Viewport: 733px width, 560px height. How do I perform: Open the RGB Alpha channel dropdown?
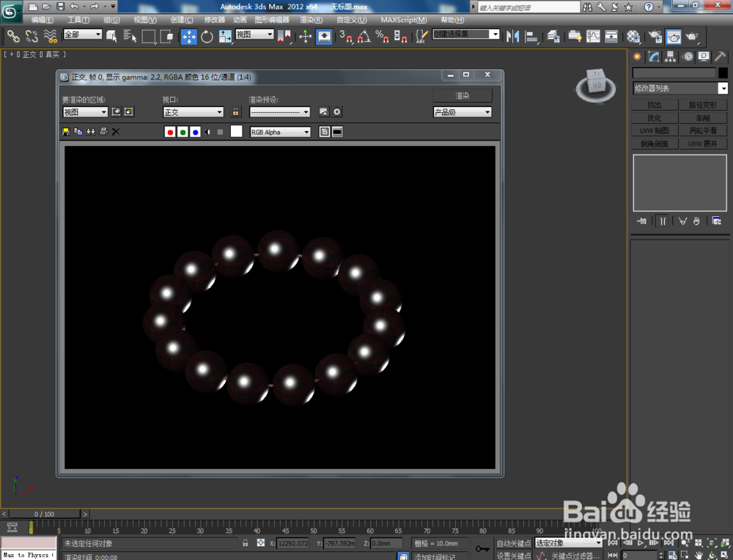(280, 132)
